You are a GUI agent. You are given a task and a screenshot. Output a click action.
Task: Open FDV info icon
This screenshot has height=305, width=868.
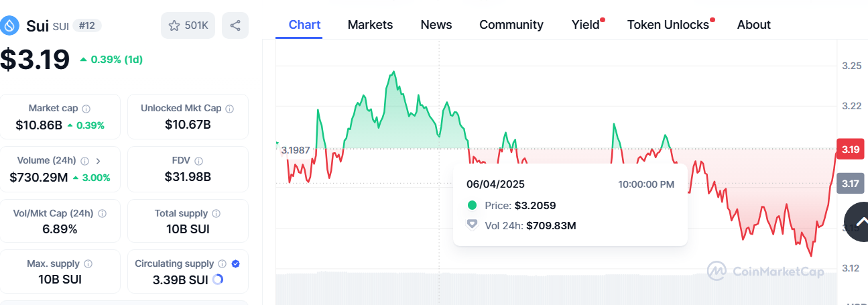pyautogui.click(x=199, y=161)
